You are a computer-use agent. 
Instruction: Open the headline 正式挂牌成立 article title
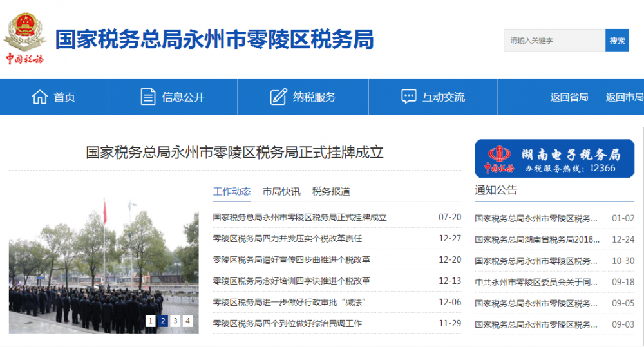point(234,153)
